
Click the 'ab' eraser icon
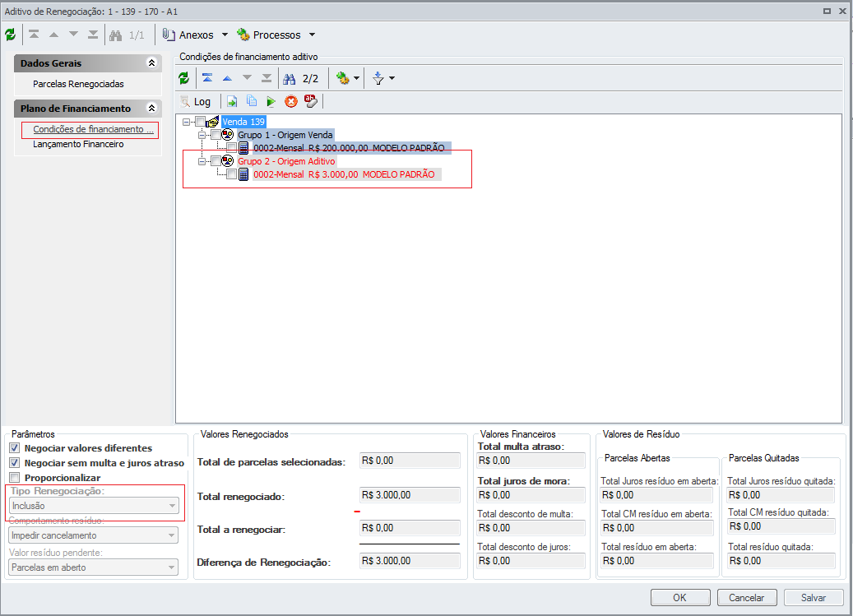point(311,101)
